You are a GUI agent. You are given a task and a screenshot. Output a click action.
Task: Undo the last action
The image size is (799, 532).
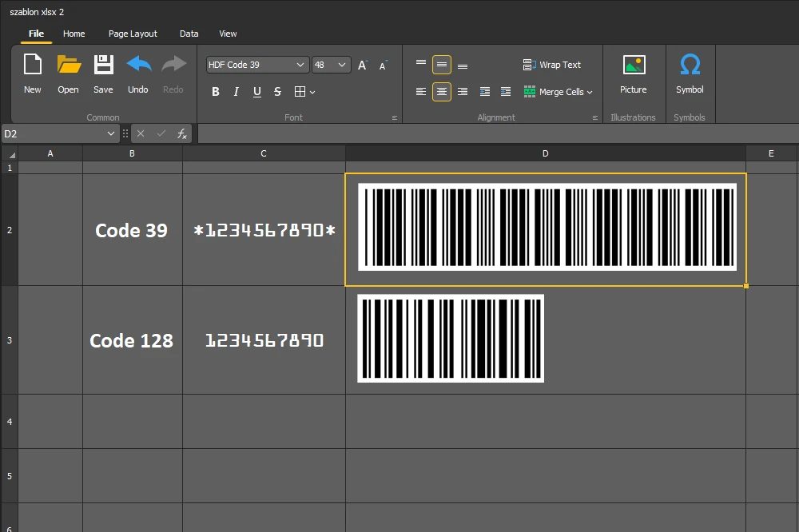[138, 73]
